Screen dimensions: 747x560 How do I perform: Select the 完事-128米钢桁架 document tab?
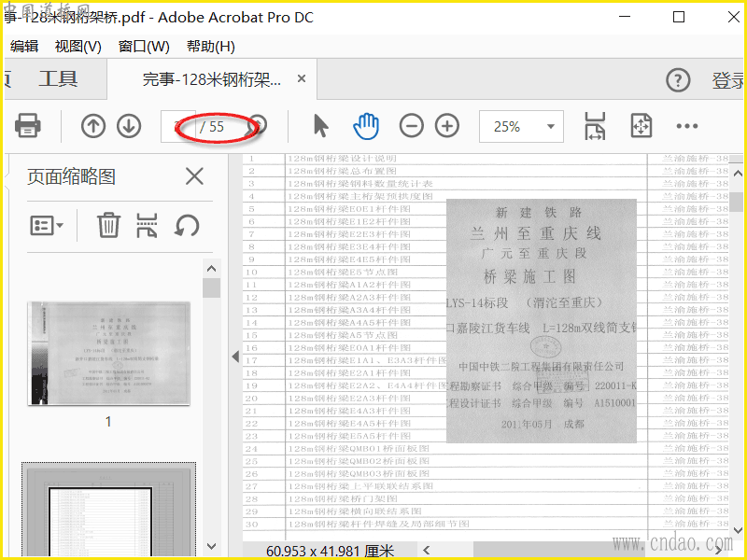212,79
